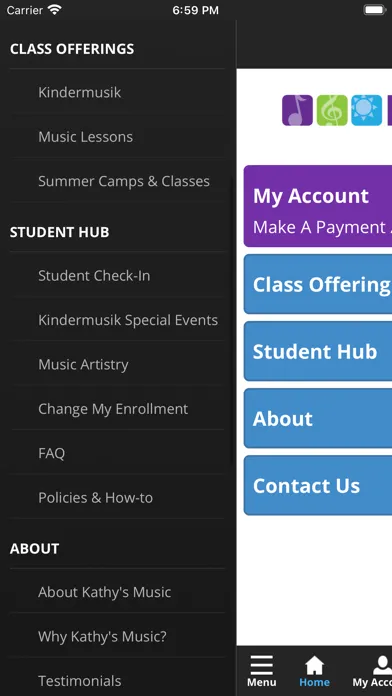
Task: Click the blue Student Hub button
Action: point(318,351)
